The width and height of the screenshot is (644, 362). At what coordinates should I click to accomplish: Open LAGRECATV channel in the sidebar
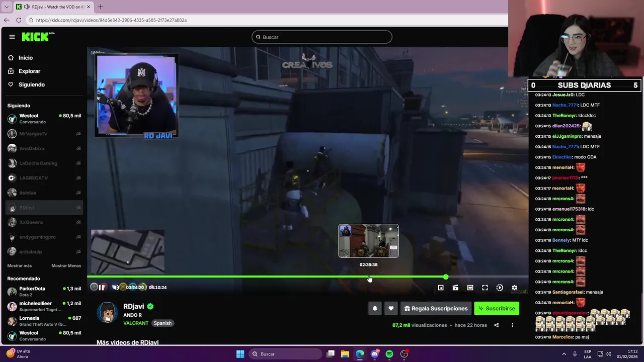pos(44,178)
